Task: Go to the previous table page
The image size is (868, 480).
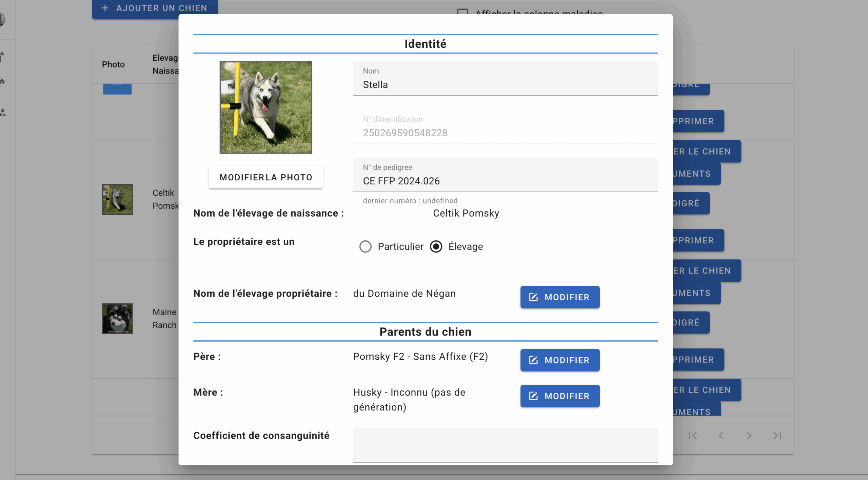Action: (x=721, y=436)
